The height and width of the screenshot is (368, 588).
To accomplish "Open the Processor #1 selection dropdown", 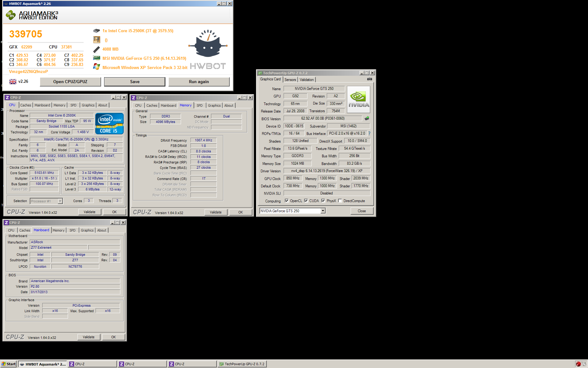I will pos(60,201).
